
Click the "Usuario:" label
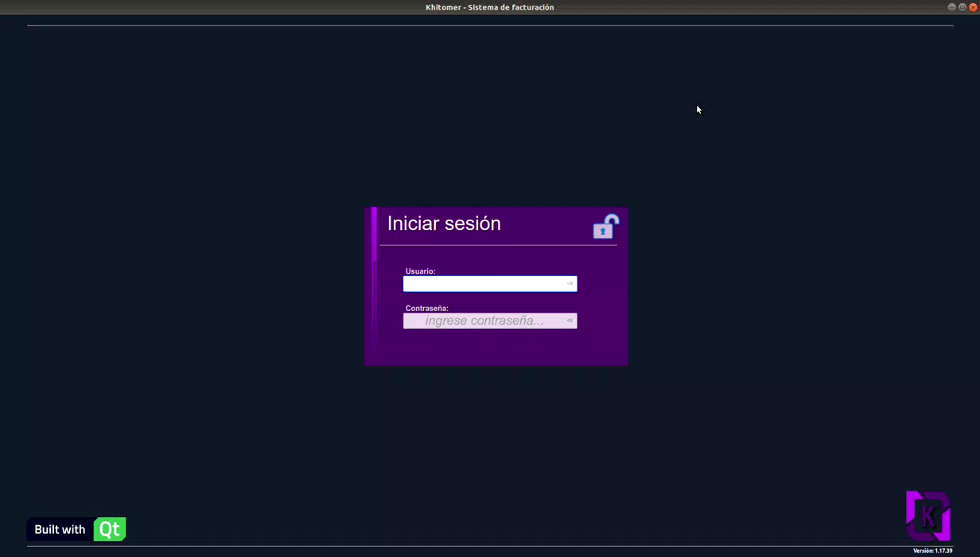pos(420,271)
